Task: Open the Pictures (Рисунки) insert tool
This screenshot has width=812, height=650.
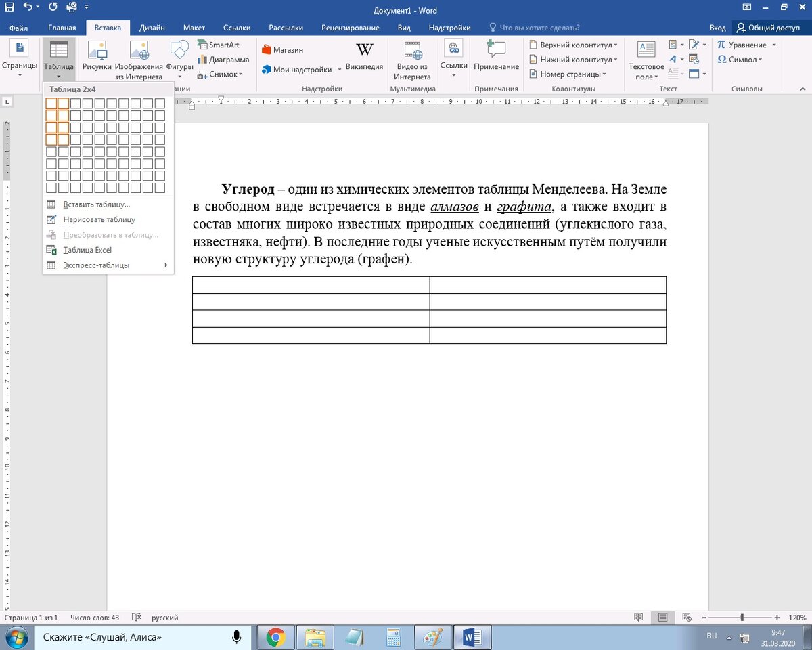Action: [x=97, y=56]
